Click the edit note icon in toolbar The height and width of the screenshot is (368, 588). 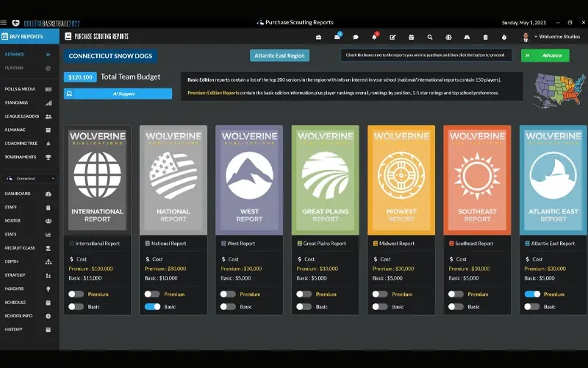point(392,37)
